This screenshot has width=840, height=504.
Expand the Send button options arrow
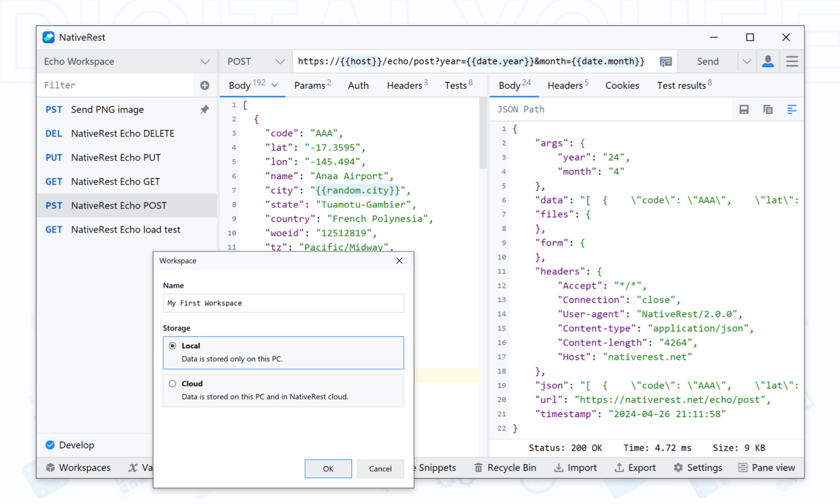pos(746,62)
